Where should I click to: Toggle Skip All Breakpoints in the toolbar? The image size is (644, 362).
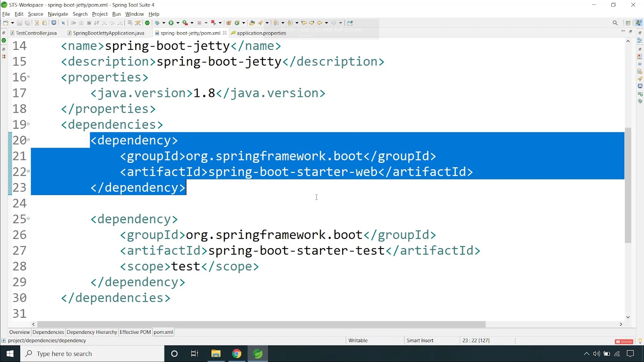click(63, 23)
